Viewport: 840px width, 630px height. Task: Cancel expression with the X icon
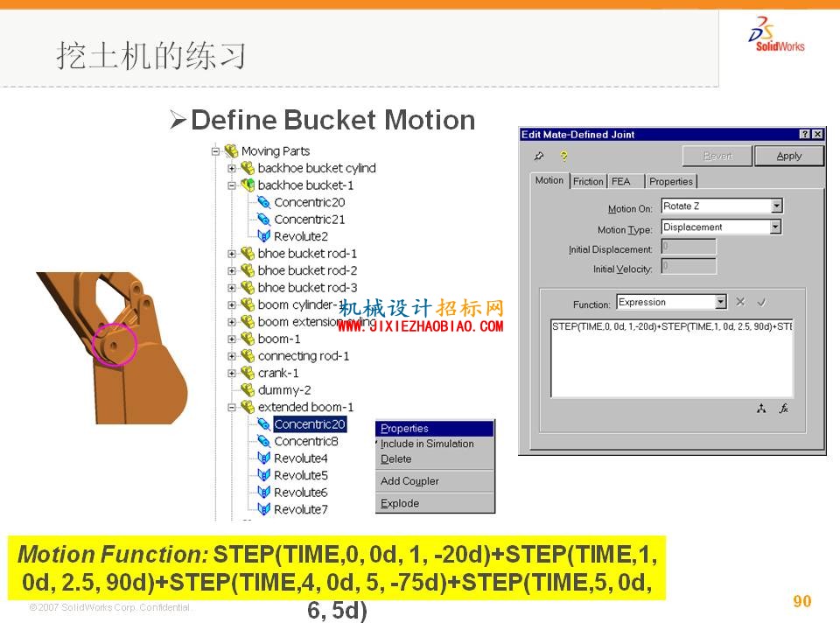pos(740,302)
